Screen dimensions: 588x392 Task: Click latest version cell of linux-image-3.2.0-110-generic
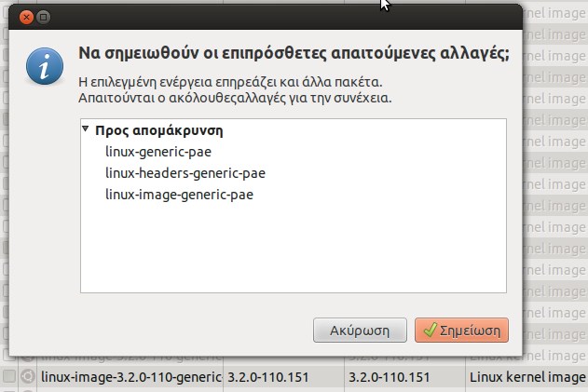click(389, 377)
